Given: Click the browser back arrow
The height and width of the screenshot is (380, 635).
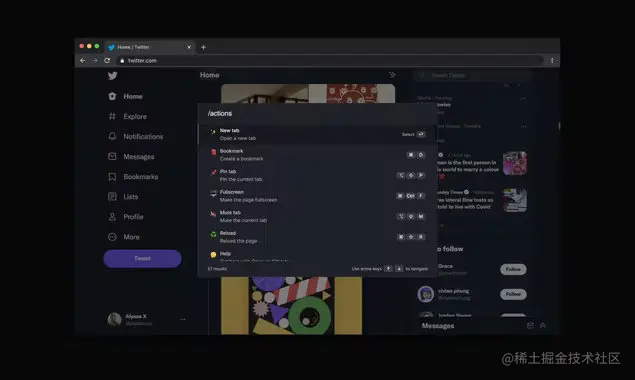Looking at the screenshot, I should (x=83, y=60).
